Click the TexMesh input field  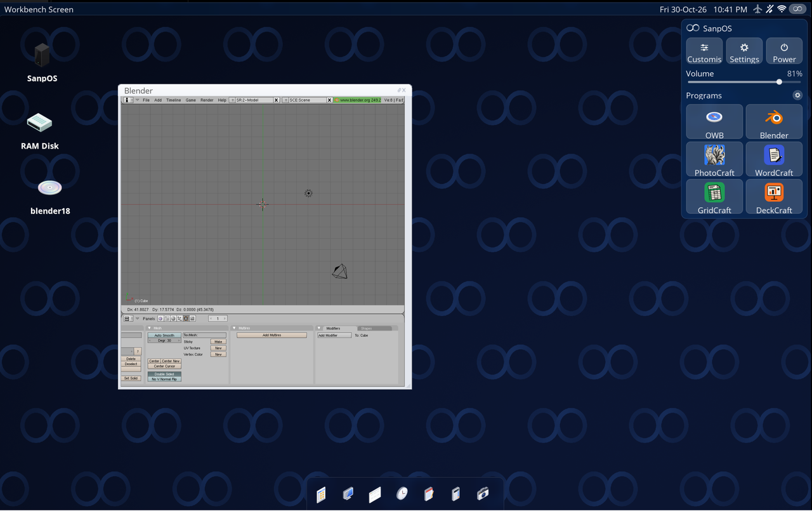204,335
